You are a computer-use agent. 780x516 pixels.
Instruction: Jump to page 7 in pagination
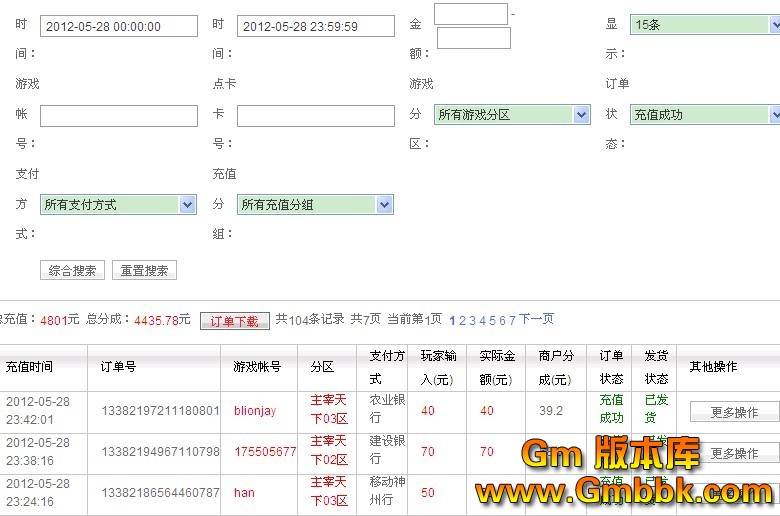[512, 320]
